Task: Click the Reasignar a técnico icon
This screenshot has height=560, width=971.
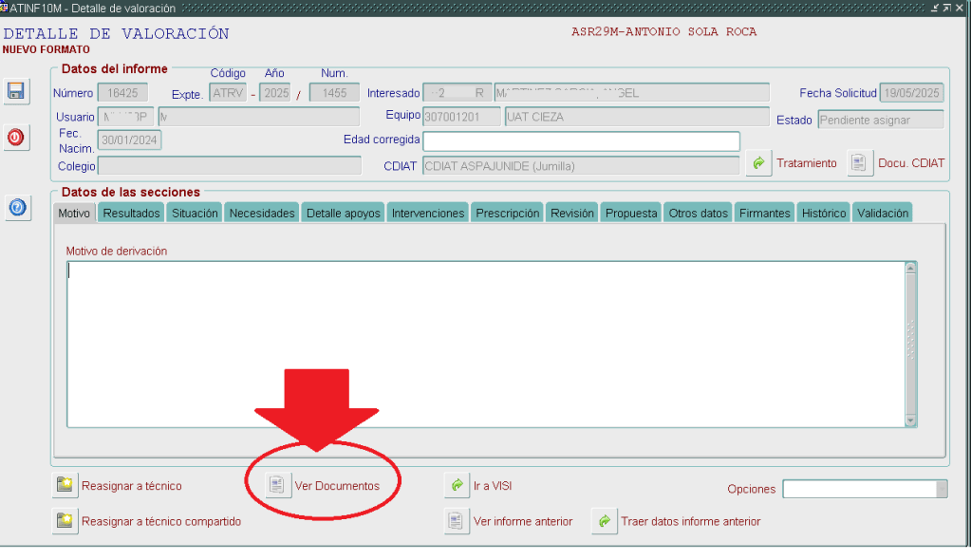Action: pyautogui.click(x=65, y=486)
